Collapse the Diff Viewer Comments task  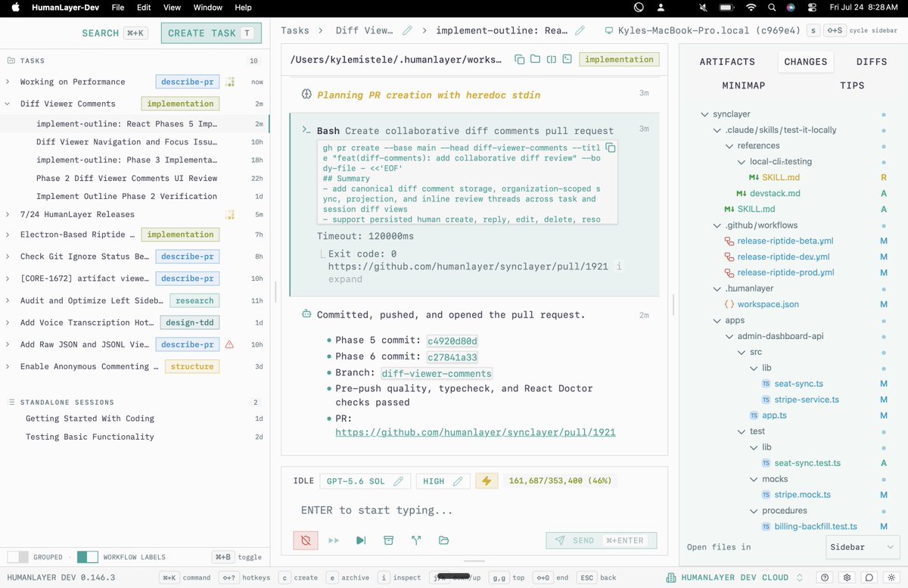(x=8, y=104)
